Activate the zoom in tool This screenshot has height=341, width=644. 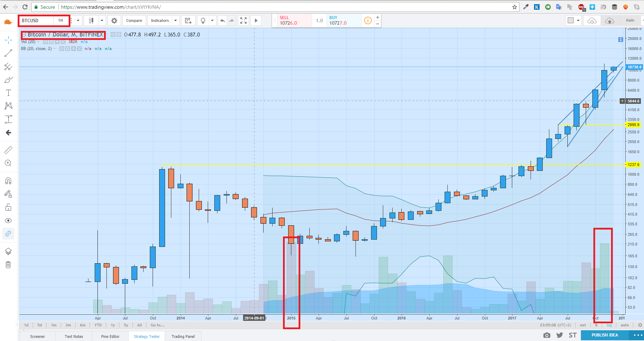[8, 163]
